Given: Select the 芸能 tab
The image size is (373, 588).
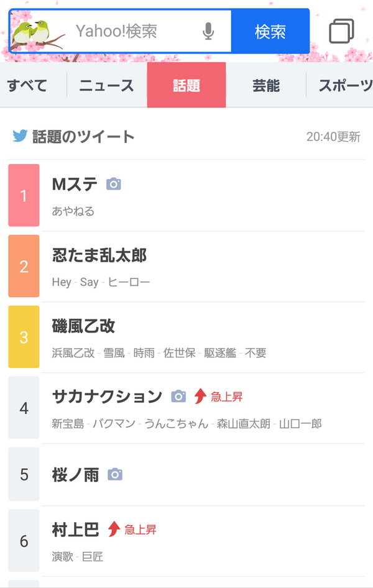Looking at the screenshot, I should tap(266, 86).
